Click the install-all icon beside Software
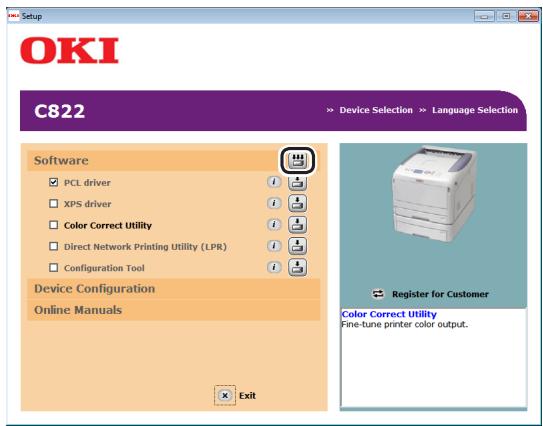Viewport: 543px width, 426px height. [x=297, y=160]
